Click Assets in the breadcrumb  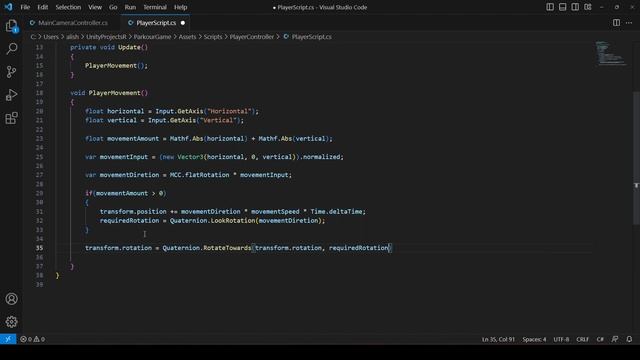(x=187, y=37)
